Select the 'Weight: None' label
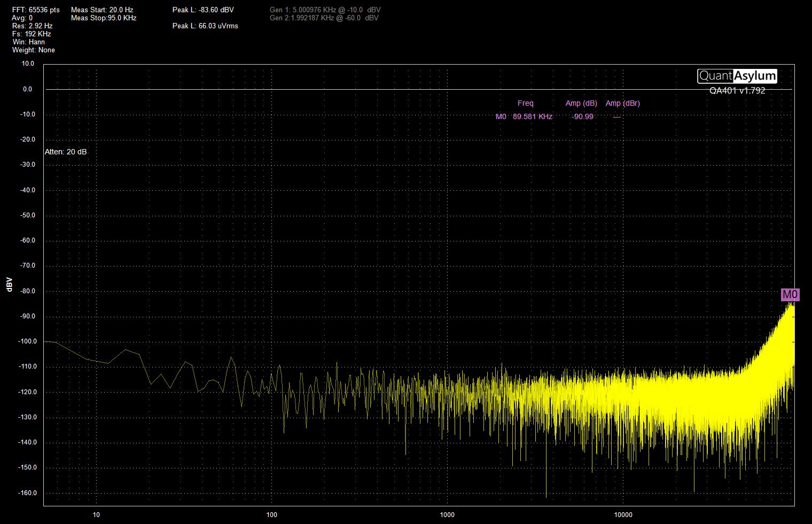Screen dimensions: 812x524 tap(33, 50)
